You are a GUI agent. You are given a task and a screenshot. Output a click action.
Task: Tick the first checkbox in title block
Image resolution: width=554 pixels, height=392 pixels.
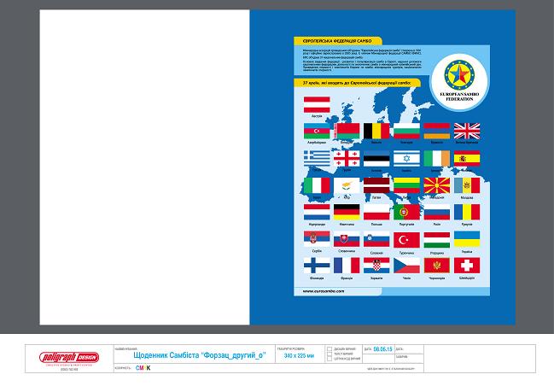coord(330,350)
